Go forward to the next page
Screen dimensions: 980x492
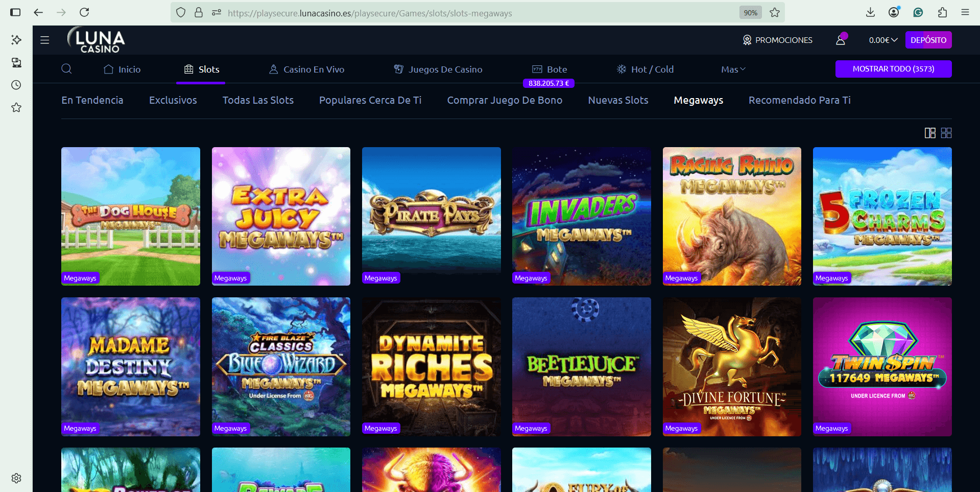point(61,12)
